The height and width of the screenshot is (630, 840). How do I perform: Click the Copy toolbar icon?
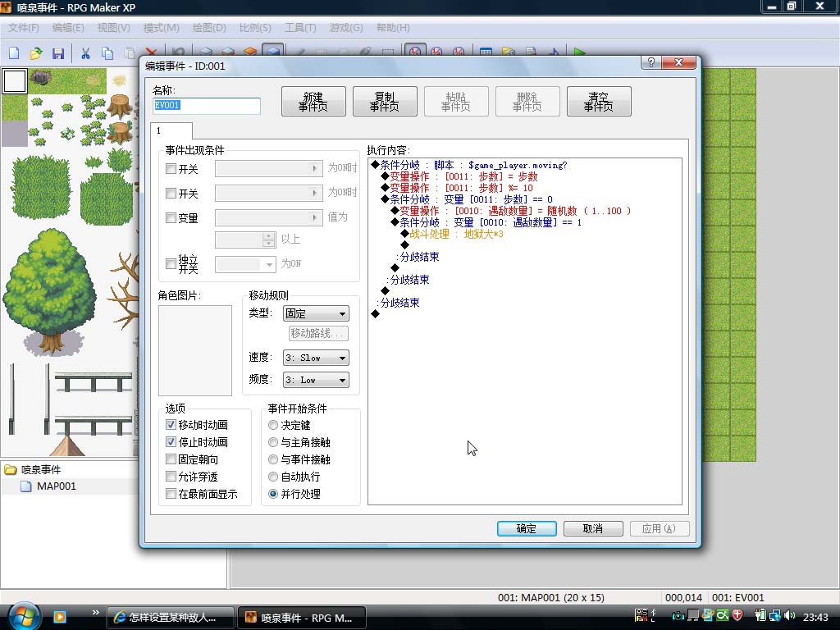tap(107, 52)
